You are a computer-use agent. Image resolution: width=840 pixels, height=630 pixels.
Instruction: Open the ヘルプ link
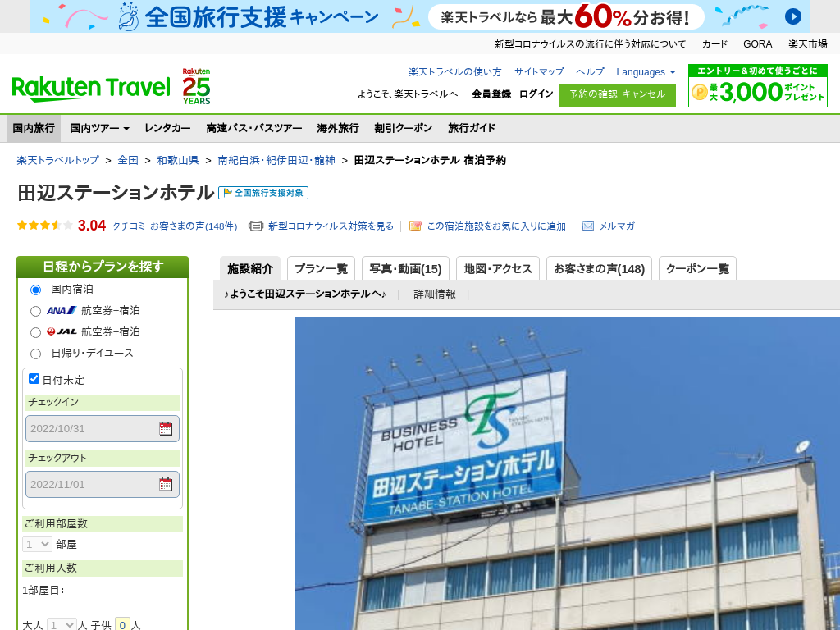[x=590, y=72]
